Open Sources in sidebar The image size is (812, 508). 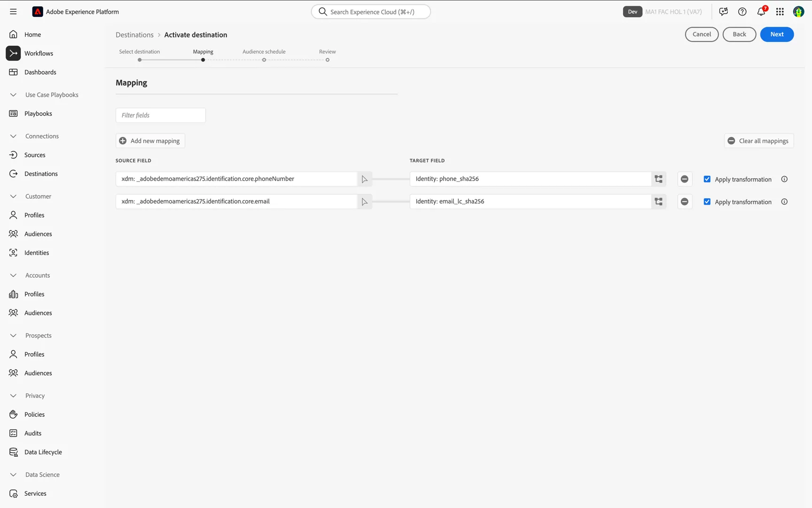(35, 155)
